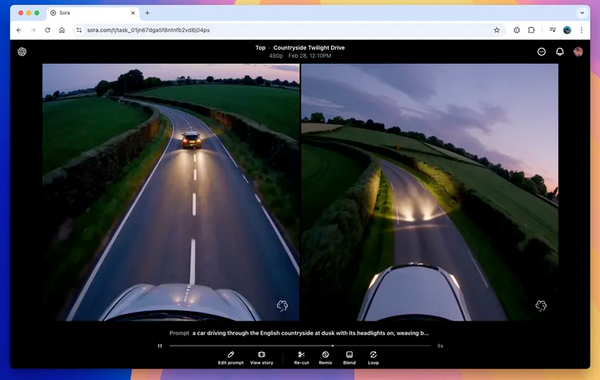The width and height of the screenshot is (600, 380).
Task: Activate the Loop tool
Action: click(373, 358)
